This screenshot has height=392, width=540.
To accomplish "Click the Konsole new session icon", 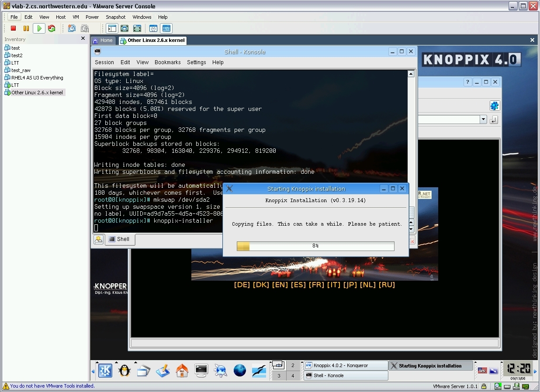I will (98, 239).
